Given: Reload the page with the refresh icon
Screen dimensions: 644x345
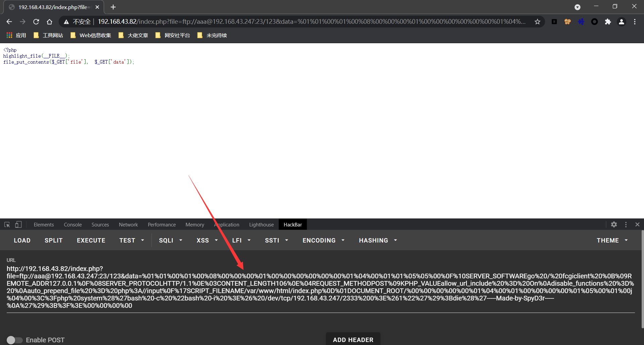Looking at the screenshot, I should coord(36,22).
